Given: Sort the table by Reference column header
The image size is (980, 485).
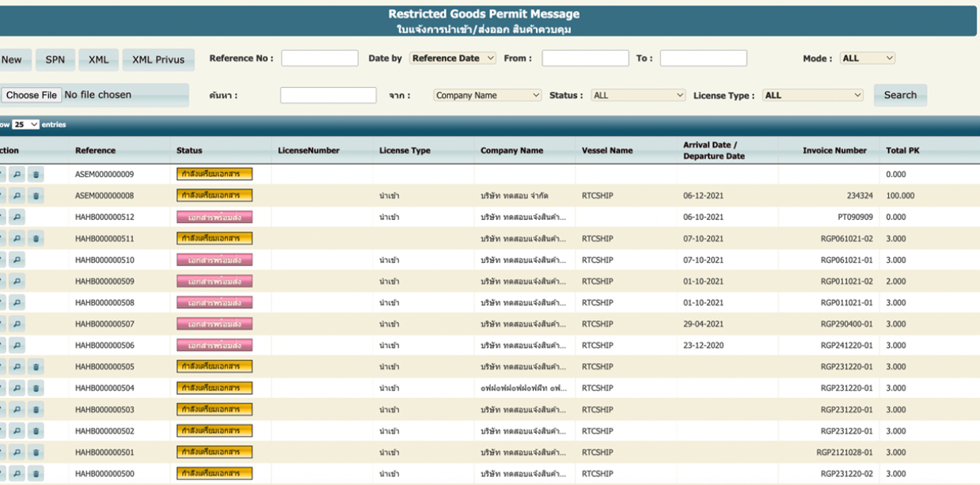Looking at the screenshot, I should click(x=95, y=150).
